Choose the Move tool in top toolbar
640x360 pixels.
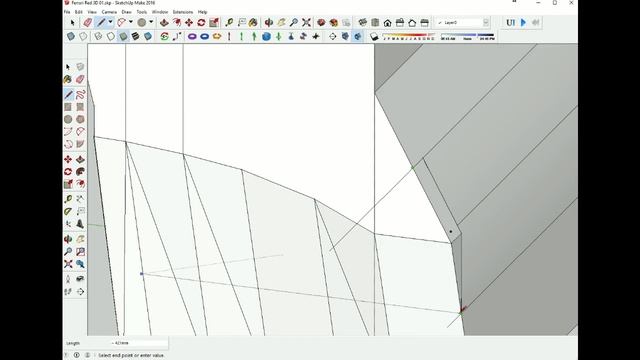pyautogui.click(x=189, y=22)
